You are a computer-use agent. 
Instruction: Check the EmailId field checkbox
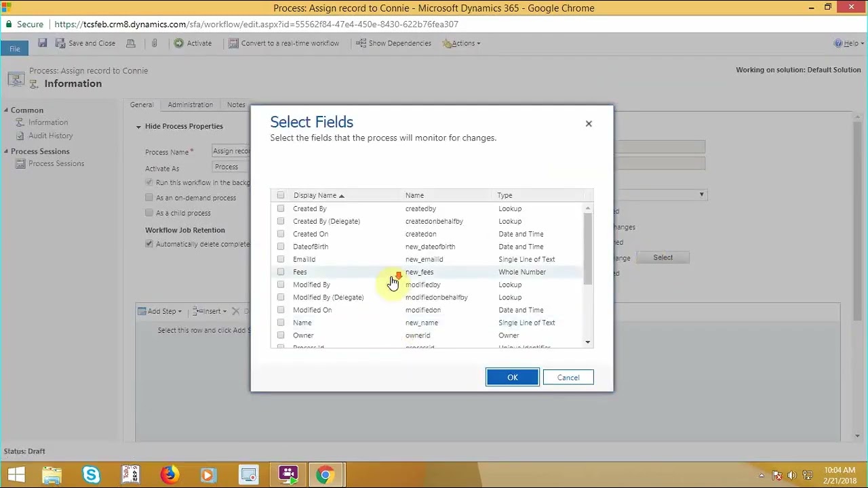281,259
